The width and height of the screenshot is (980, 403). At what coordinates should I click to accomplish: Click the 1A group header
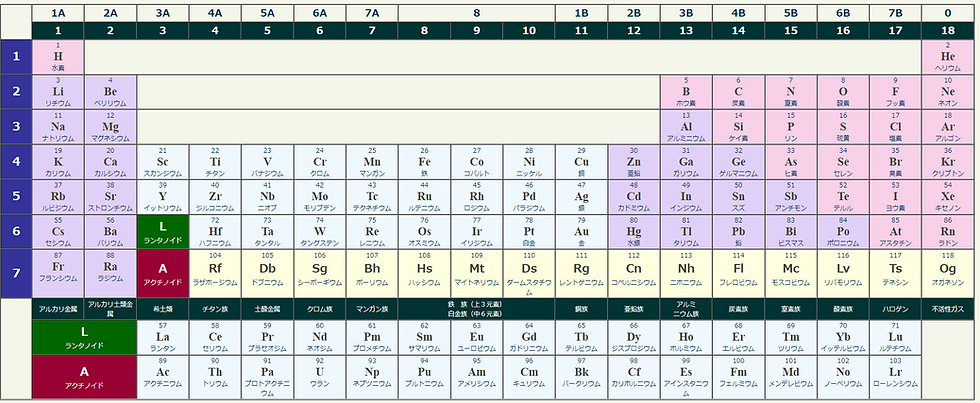(x=58, y=13)
